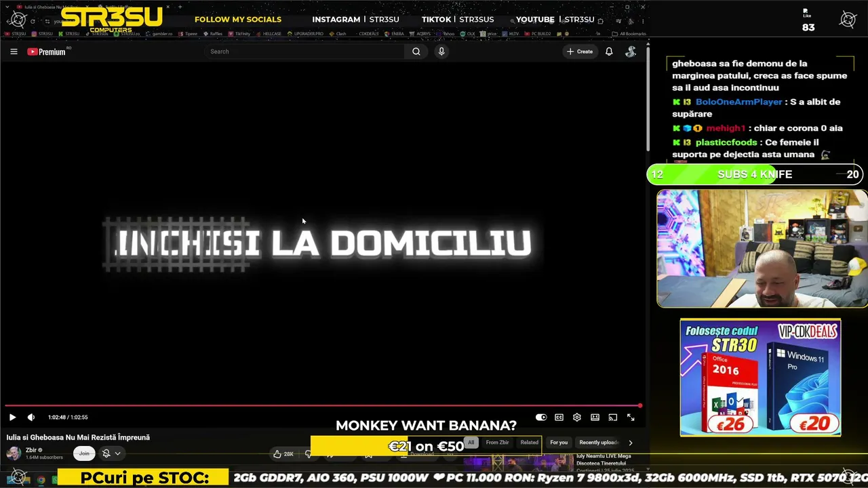Viewport: 868px width, 488px height.
Task: Start voice search with the microphone
Action: tap(441, 52)
